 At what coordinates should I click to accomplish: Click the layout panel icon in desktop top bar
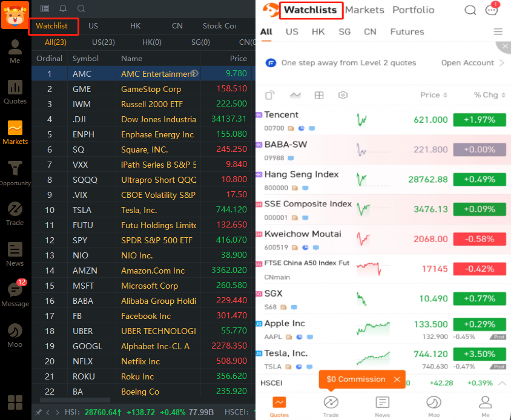point(45,8)
